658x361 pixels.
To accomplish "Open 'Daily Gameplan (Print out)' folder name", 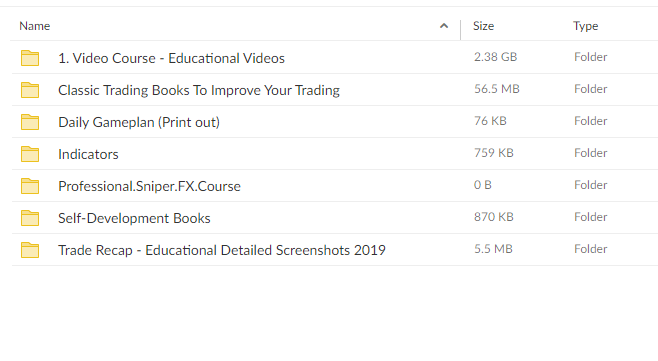I will pos(139,122).
